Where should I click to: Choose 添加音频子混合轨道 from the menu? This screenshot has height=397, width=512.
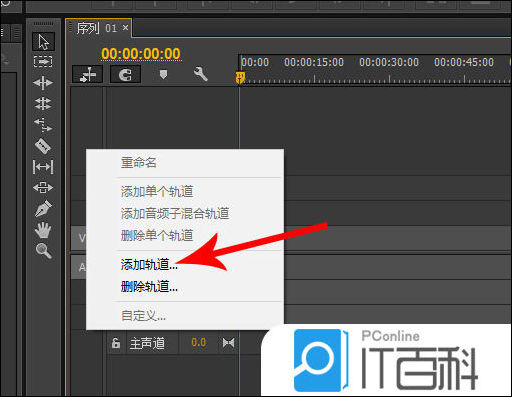[175, 213]
